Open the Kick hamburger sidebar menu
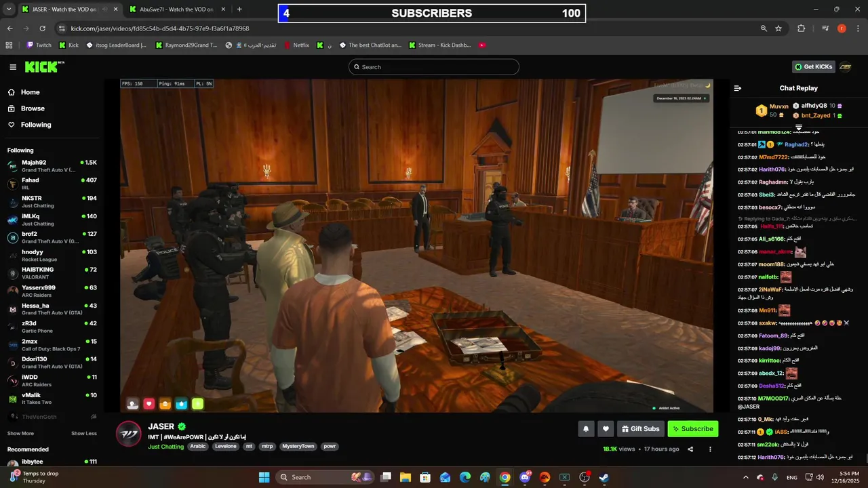 tap(13, 67)
